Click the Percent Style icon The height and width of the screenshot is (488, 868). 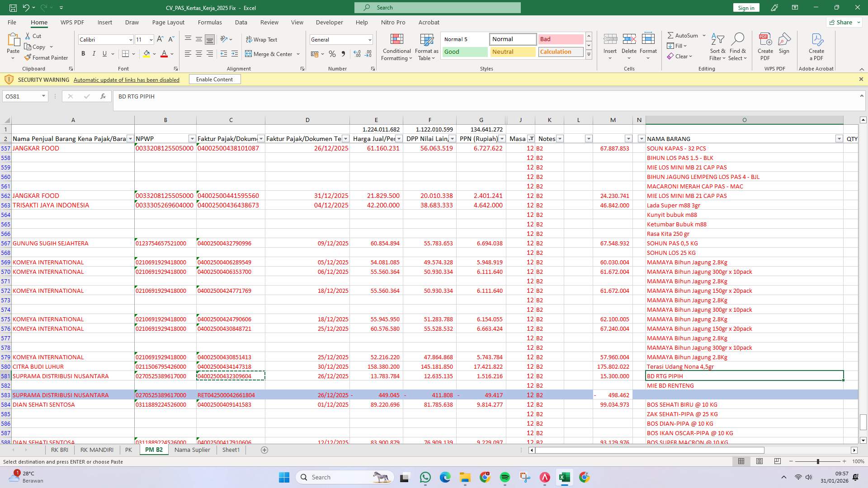pos(332,54)
